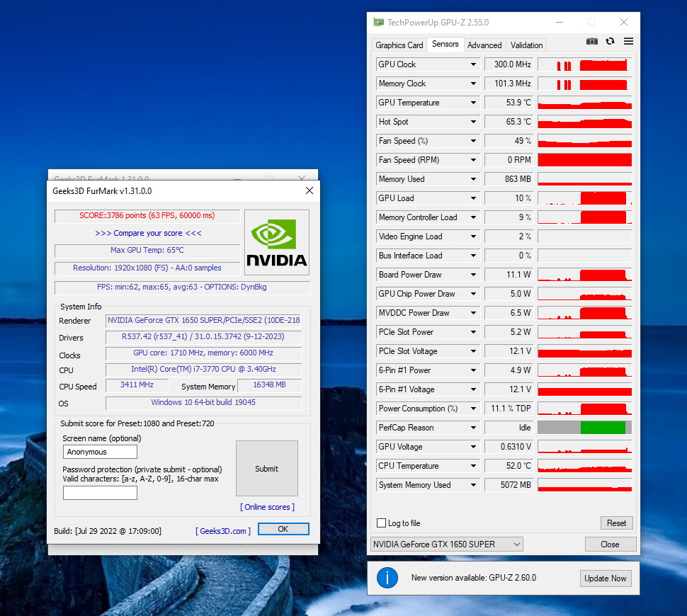Screen dimensions: 687x616
Task: Click Update Now for GPU-Z 2.60.0
Action: point(605,578)
